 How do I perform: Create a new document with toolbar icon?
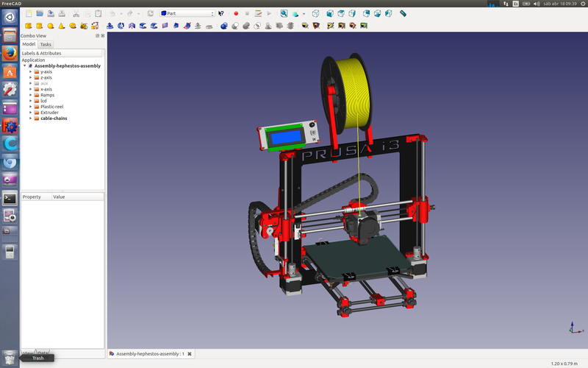coord(29,13)
